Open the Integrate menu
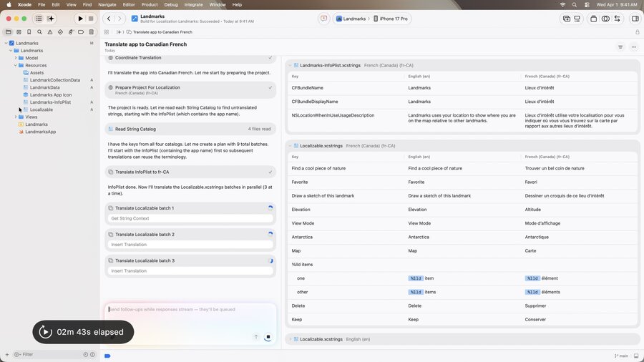This screenshot has width=644, height=362. click(x=193, y=4)
